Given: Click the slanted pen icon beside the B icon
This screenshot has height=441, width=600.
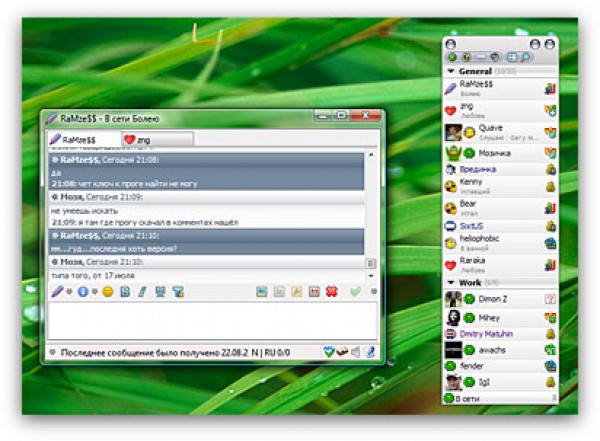Looking at the screenshot, I should [142, 292].
